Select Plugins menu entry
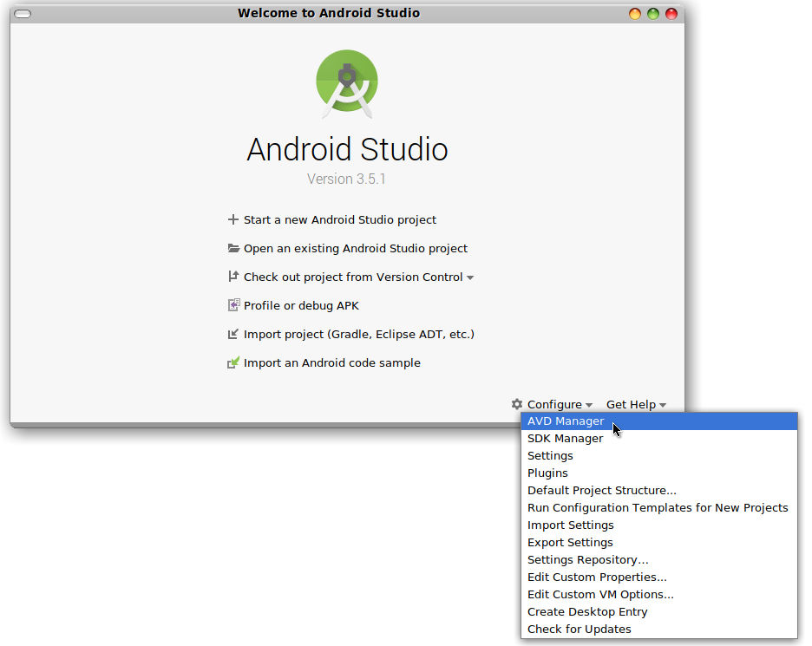Screen dimensions: 812x646 pyautogui.click(x=659, y=473)
